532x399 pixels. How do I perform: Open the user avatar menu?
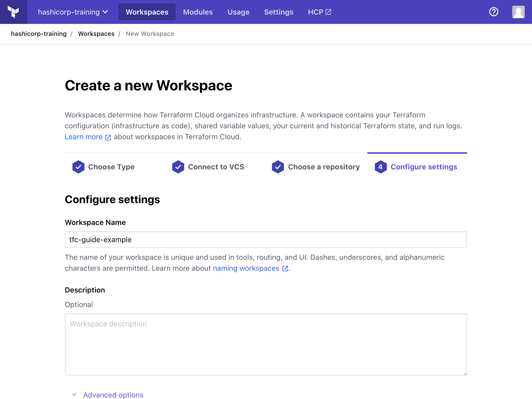518,12
